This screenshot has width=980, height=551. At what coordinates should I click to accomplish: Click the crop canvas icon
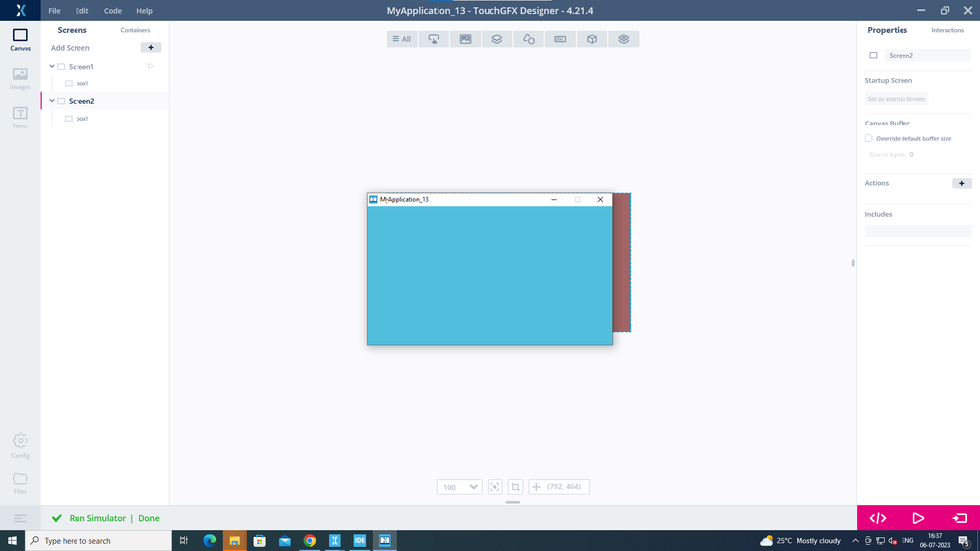(x=516, y=487)
